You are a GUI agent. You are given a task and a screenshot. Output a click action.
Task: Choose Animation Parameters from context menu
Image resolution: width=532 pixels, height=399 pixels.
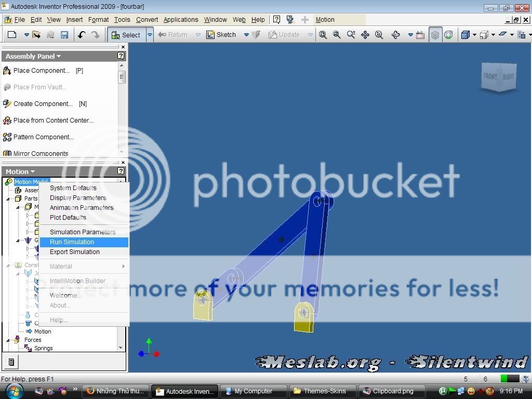(x=84, y=208)
